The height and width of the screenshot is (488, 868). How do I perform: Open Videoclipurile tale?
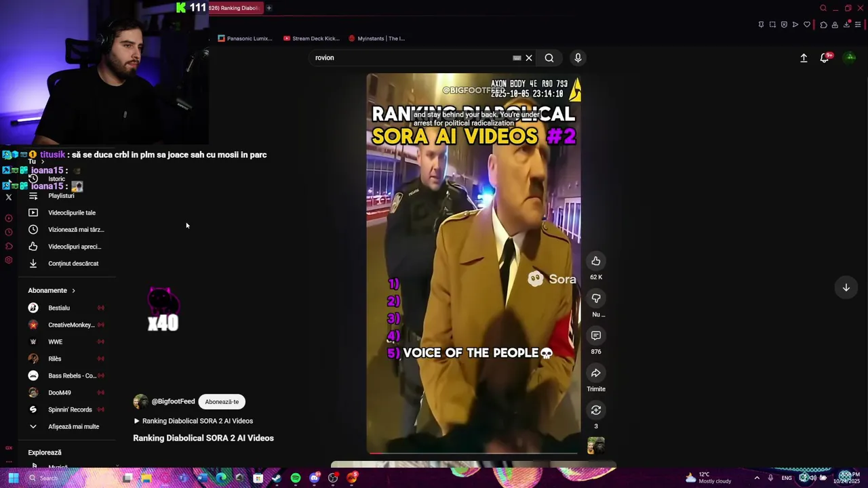coord(66,213)
